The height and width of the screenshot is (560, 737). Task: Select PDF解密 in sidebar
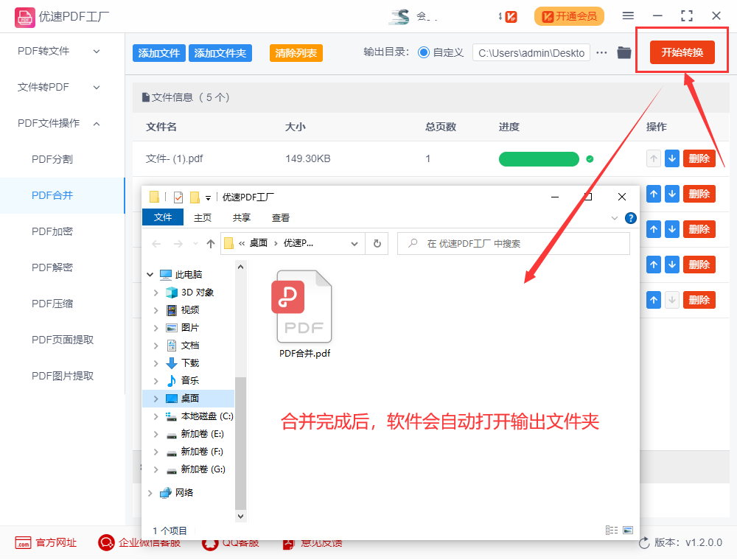pos(52,267)
